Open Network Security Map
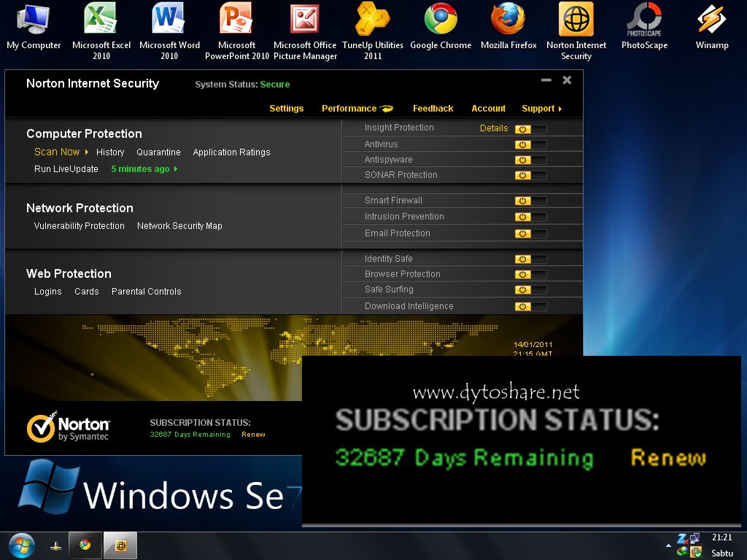 pyautogui.click(x=179, y=226)
